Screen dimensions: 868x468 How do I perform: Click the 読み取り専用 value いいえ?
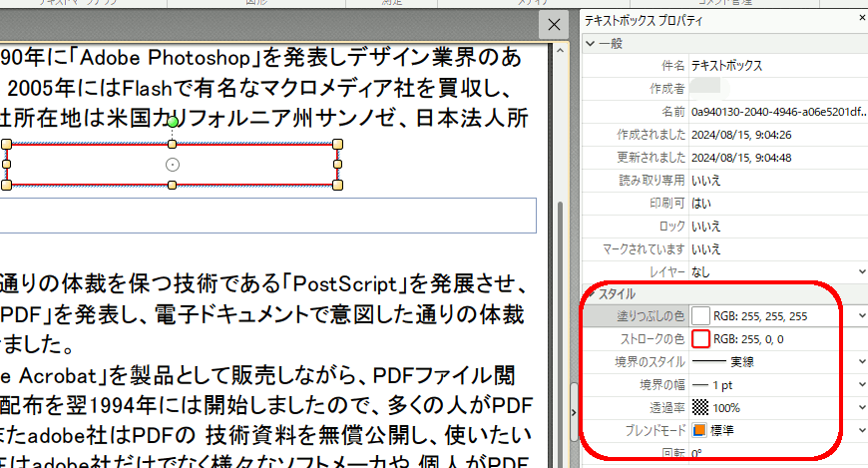click(x=705, y=181)
